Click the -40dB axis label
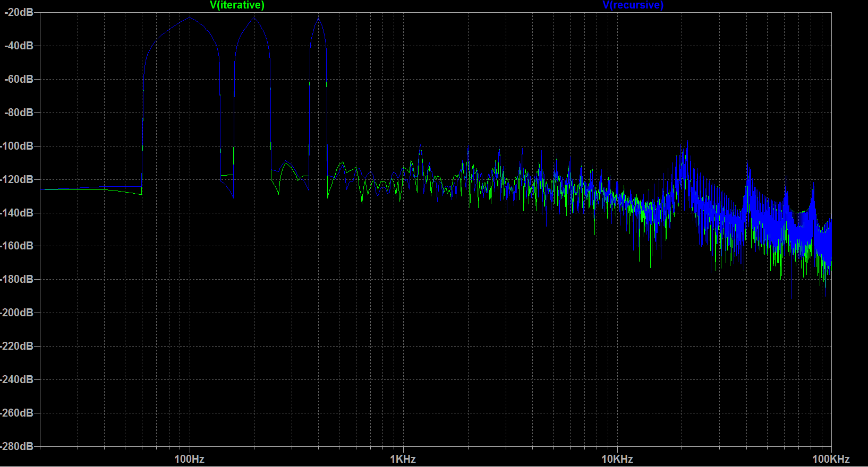This screenshot has height=467, width=868. (19, 46)
